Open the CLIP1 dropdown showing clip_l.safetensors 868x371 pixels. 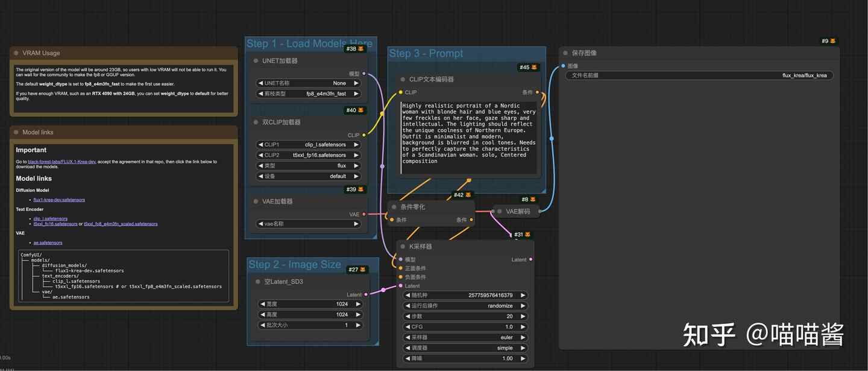click(x=309, y=145)
